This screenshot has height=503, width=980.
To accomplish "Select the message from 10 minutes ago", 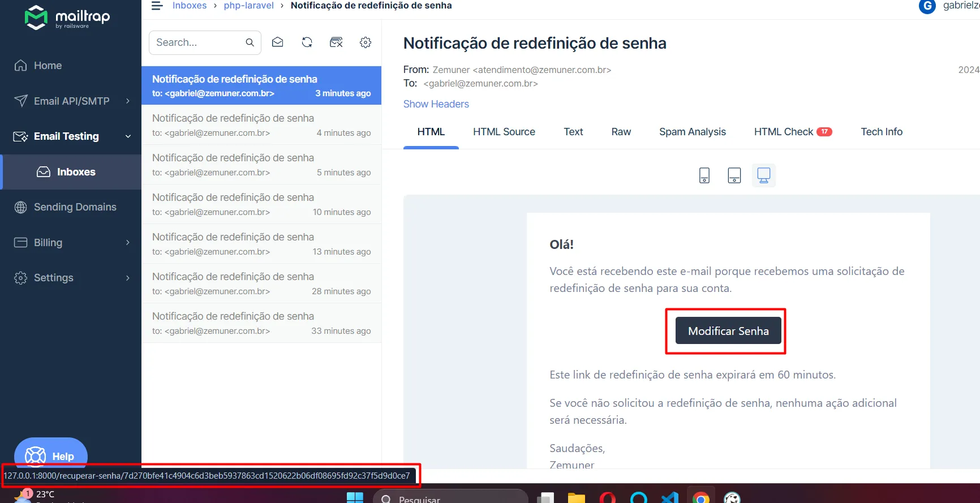I will pos(261,204).
